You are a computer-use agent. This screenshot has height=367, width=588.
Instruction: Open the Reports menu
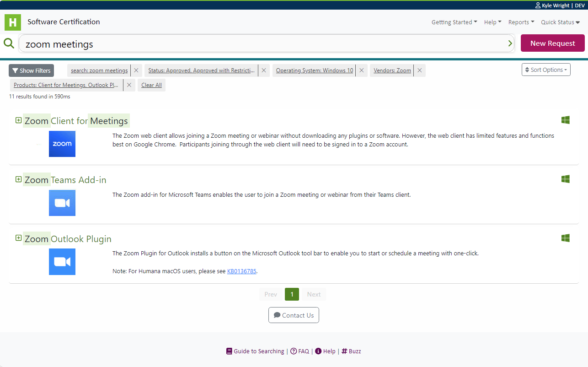point(521,22)
